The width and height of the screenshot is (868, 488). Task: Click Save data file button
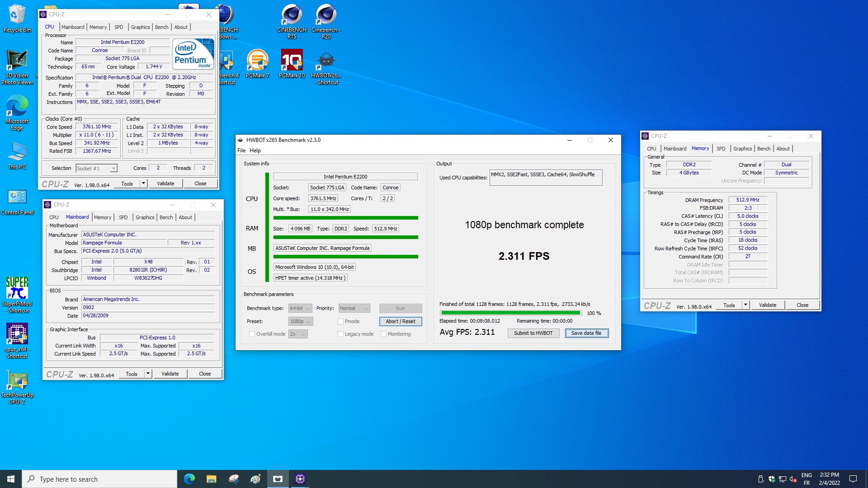586,333
